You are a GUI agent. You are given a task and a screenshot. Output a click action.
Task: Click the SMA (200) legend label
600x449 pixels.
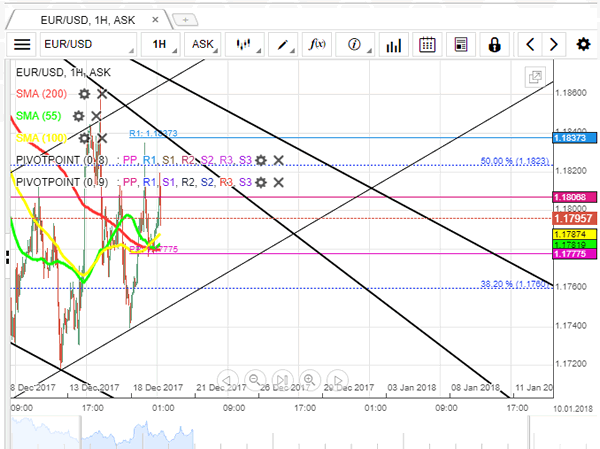click(41, 94)
